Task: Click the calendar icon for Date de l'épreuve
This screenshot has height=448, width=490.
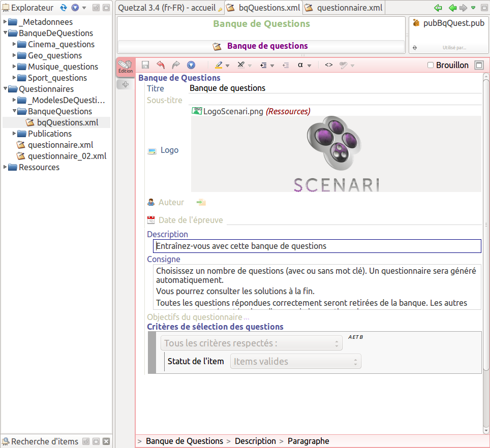Action: (151, 220)
